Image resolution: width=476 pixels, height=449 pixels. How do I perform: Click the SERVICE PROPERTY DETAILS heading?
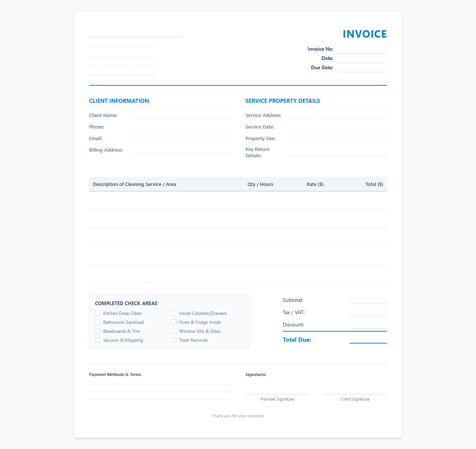click(283, 101)
